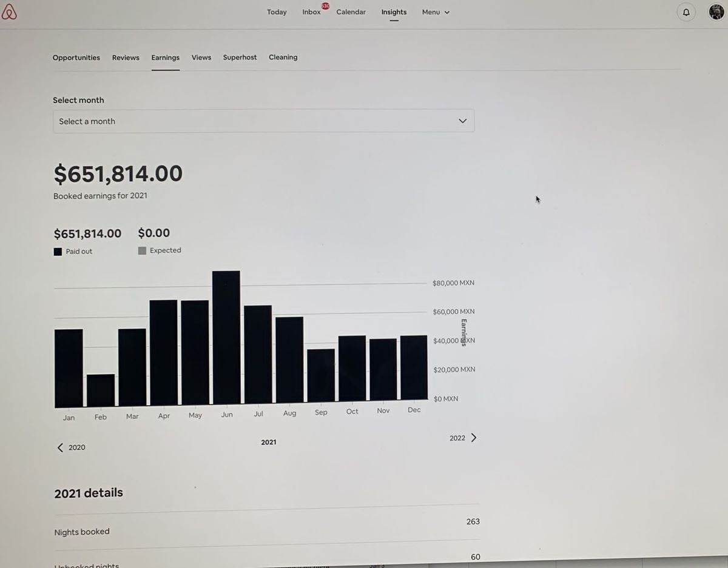Image resolution: width=728 pixels, height=568 pixels.
Task: Click the '2021 details' heading
Action: [89, 493]
